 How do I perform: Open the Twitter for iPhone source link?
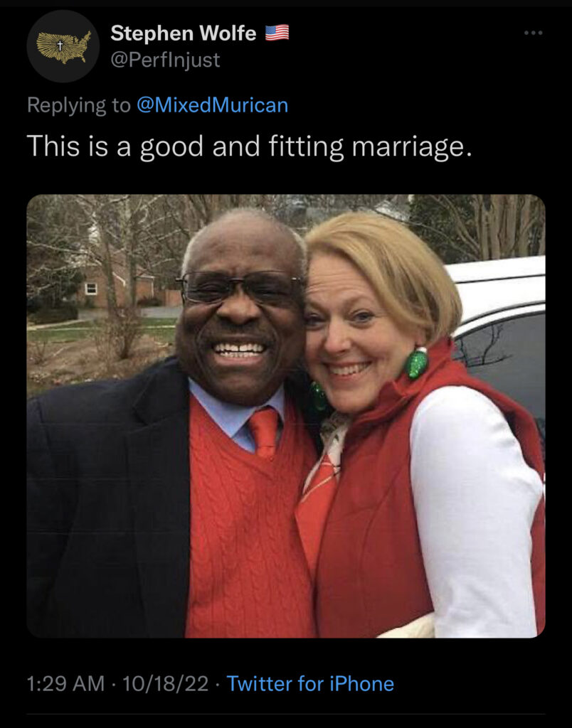pyautogui.click(x=310, y=683)
